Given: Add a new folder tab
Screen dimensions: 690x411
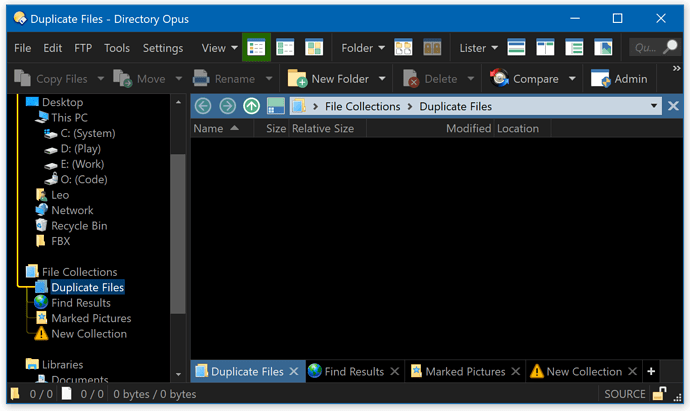Looking at the screenshot, I should tap(651, 371).
